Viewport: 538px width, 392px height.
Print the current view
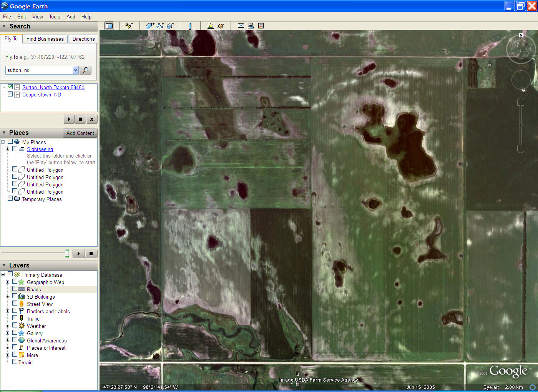tap(251, 26)
